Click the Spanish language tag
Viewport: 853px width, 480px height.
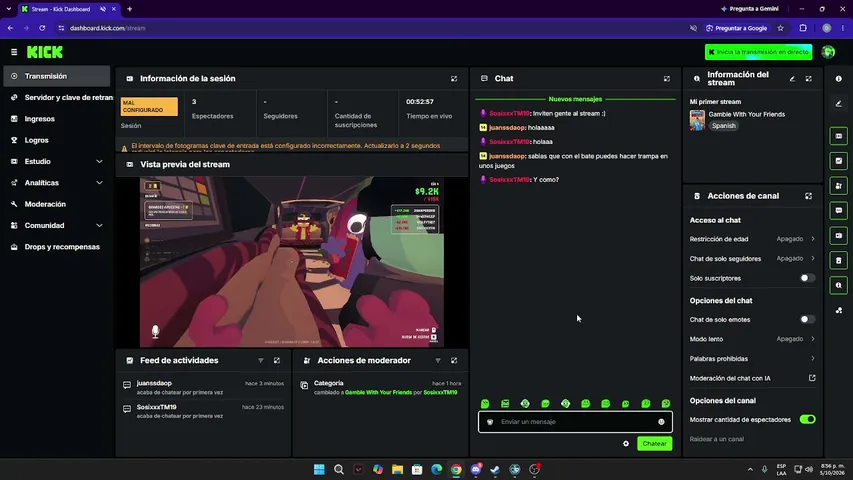[x=724, y=126]
